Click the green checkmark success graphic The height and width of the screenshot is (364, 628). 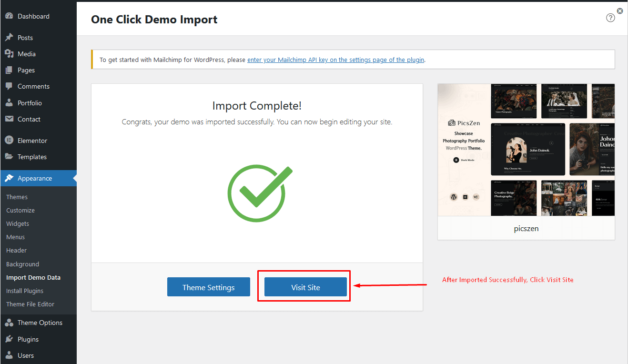click(259, 193)
